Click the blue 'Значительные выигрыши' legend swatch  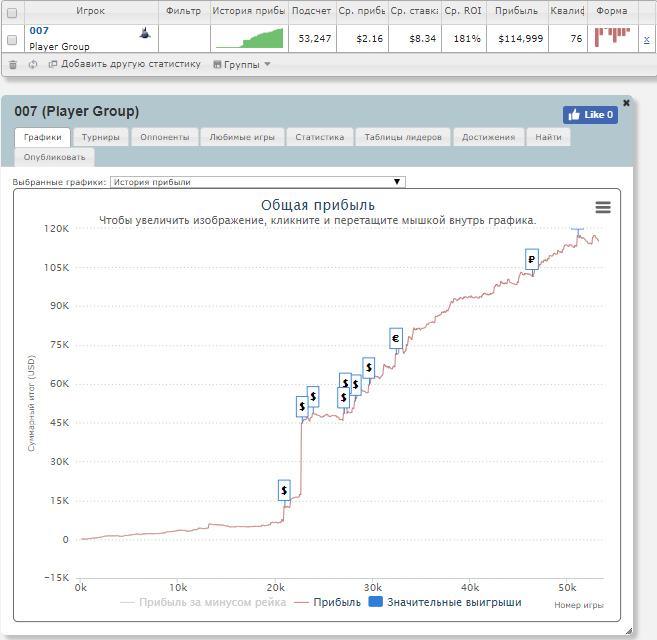coord(375,602)
